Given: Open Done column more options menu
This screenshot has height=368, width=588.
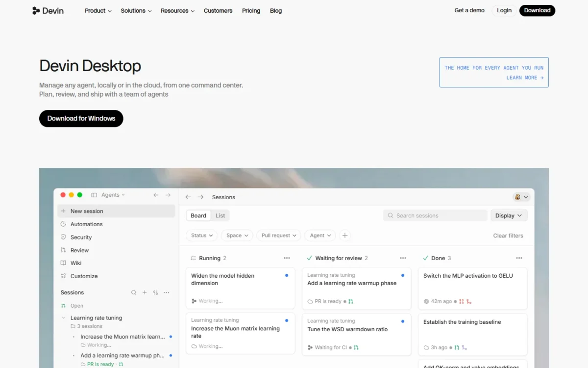Looking at the screenshot, I should (519, 258).
